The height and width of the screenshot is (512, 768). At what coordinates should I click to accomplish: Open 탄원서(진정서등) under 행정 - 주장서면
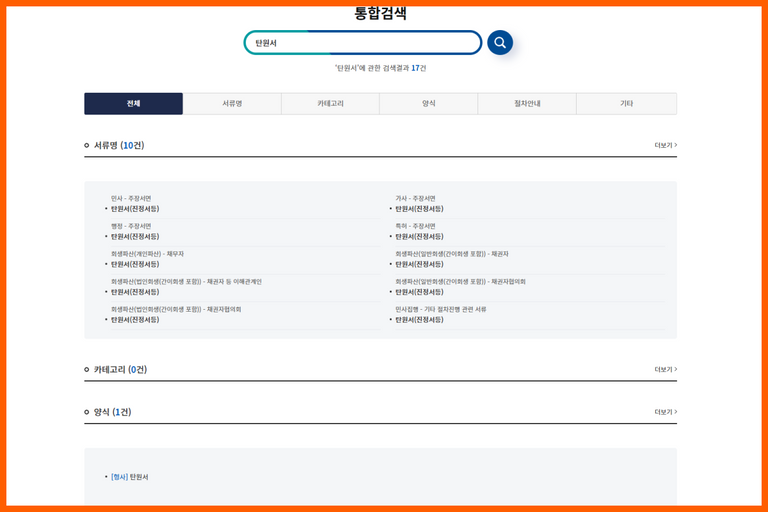click(x=135, y=237)
